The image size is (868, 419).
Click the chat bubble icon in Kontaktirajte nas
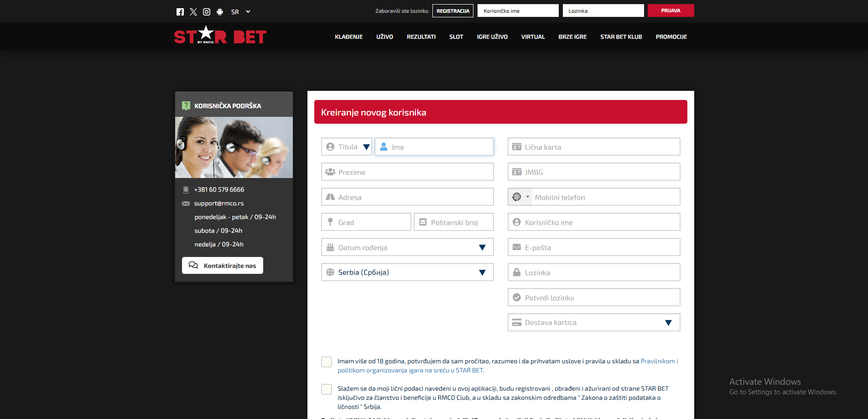(x=193, y=265)
